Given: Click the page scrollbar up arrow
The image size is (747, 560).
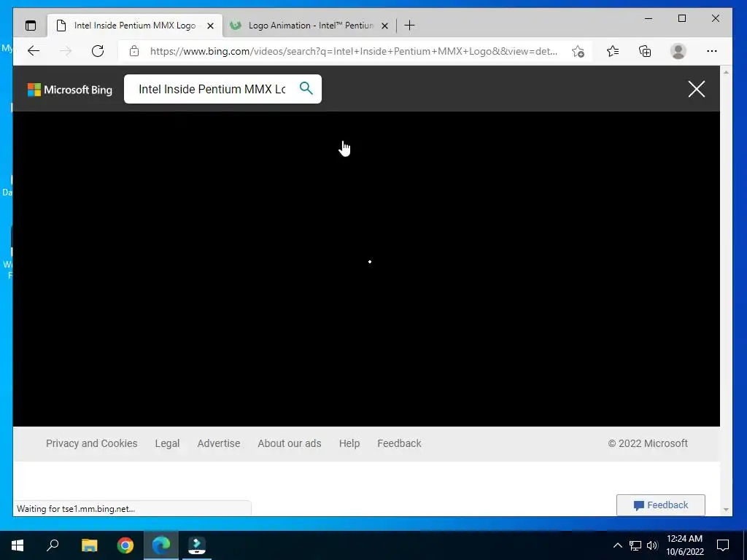Looking at the screenshot, I should (x=726, y=72).
